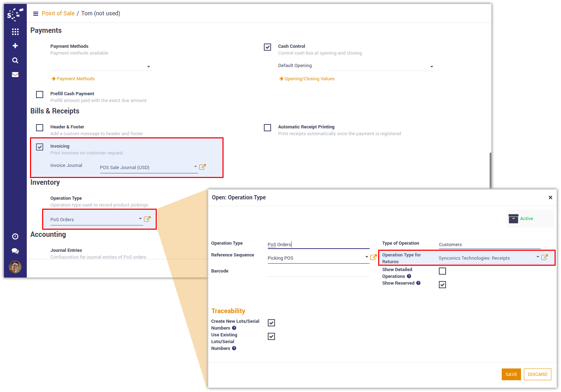Expand the Default Opening dropdown
The image size is (561, 392).
pos(431,67)
